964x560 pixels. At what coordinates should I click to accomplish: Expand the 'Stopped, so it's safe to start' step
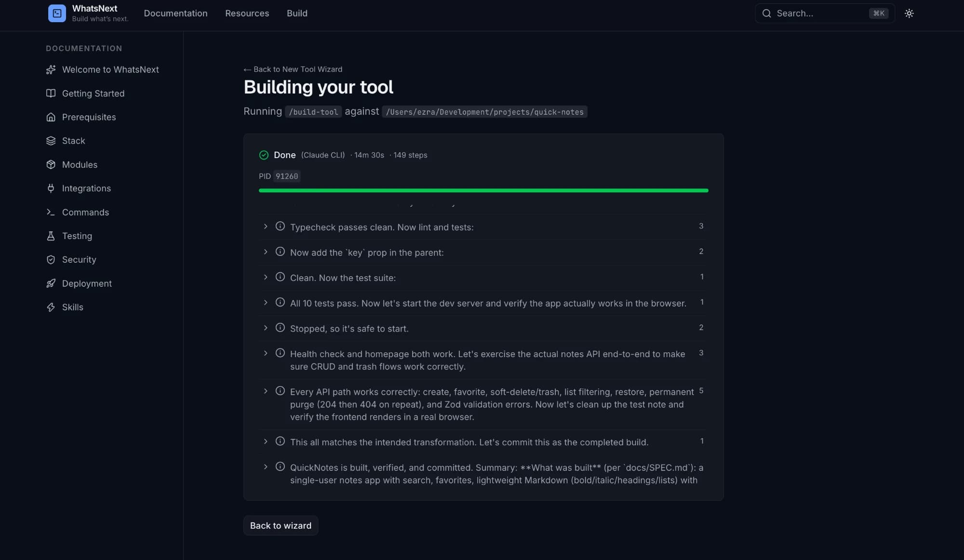(x=266, y=328)
